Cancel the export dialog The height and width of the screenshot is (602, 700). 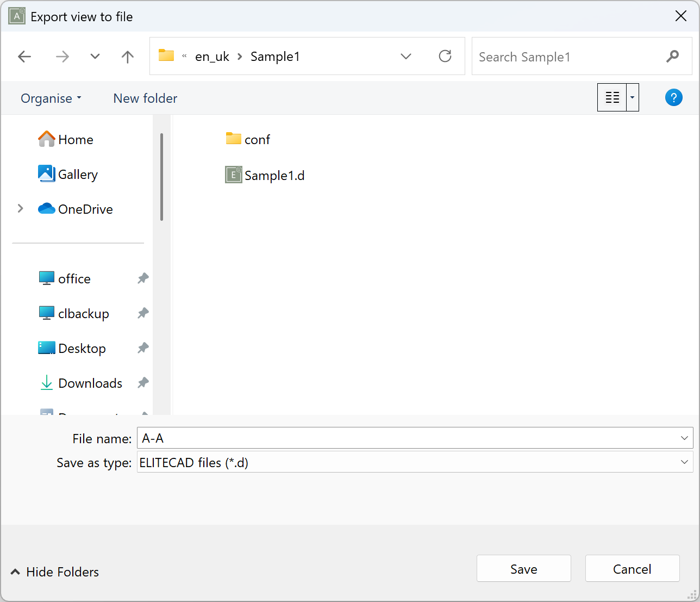(632, 568)
